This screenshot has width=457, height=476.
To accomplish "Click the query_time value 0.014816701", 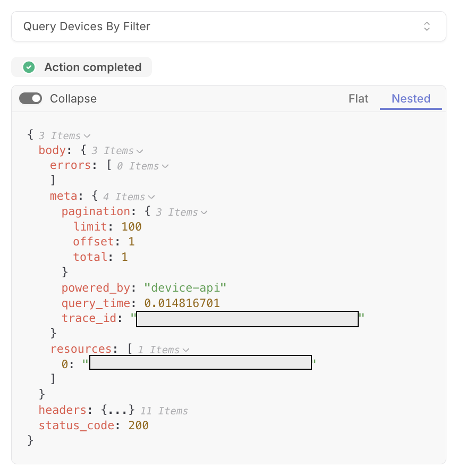I will (182, 303).
